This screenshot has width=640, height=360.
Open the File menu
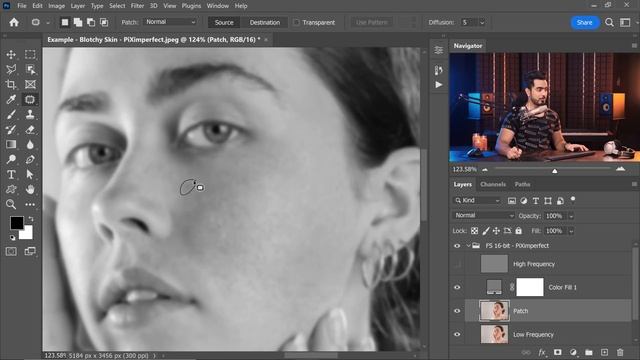coord(22,6)
